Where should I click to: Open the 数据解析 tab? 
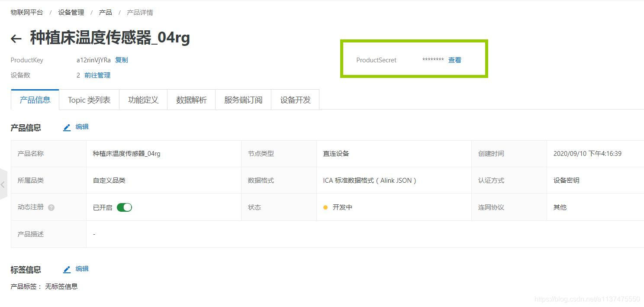pyautogui.click(x=191, y=100)
